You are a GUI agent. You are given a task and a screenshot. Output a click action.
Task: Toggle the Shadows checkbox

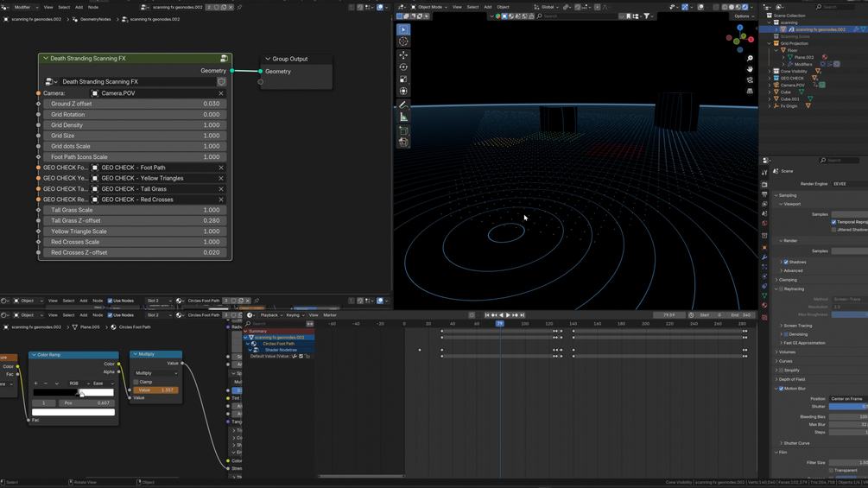(787, 262)
